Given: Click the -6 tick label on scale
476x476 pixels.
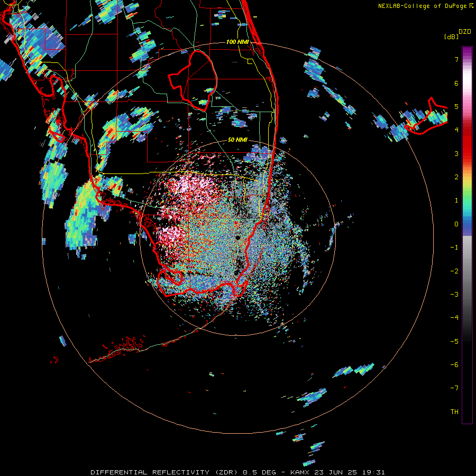Looking at the screenshot, I should tap(454, 365).
